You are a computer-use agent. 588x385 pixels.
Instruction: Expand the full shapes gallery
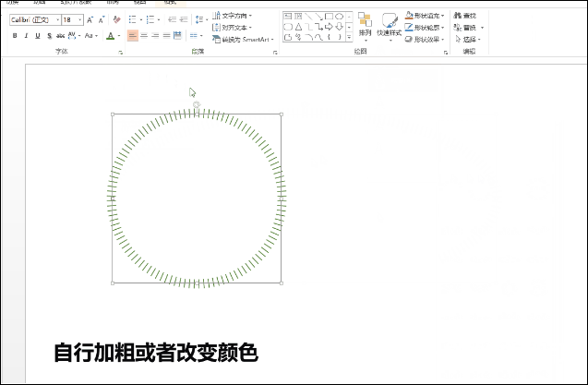click(x=349, y=37)
